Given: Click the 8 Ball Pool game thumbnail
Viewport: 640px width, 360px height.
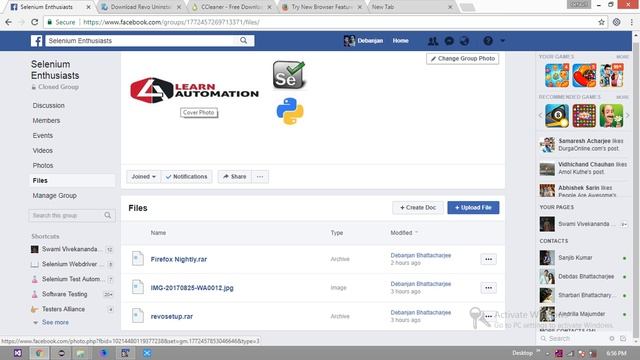Looking at the screenshot, I should point(557,116).
